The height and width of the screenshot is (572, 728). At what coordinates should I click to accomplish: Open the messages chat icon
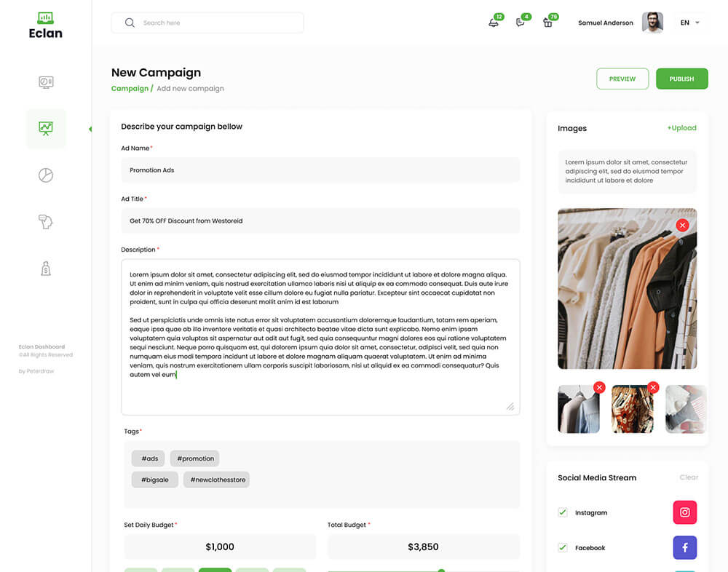521,23
